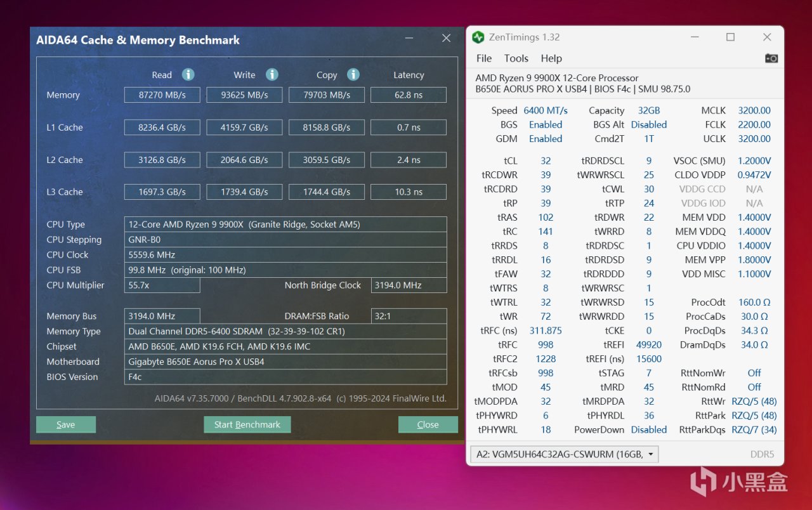Click the info icon next to Copy
The image size is (812, 510).
(x=353, y=74)
